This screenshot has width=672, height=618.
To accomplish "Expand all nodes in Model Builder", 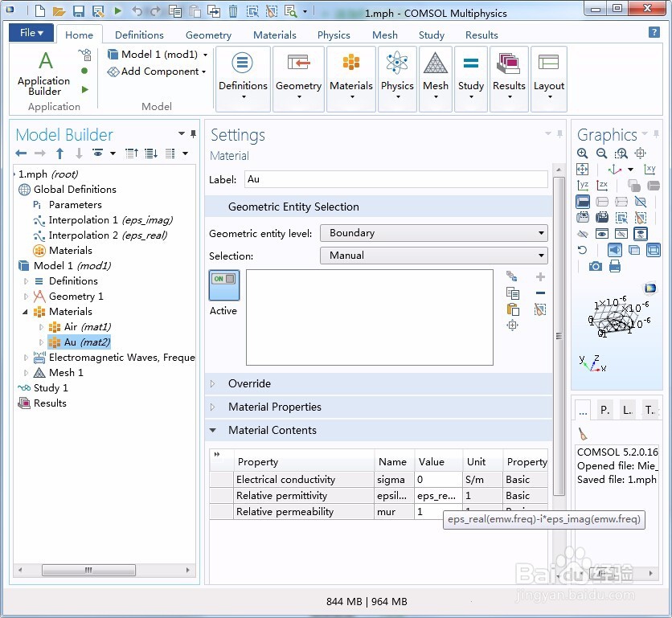I will (151, 153).
